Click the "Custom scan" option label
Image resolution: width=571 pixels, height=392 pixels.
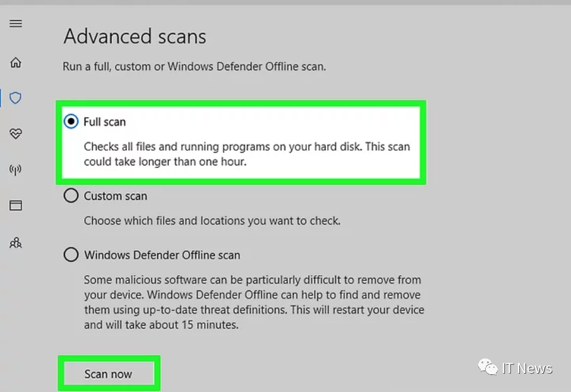tap(116, 196)
